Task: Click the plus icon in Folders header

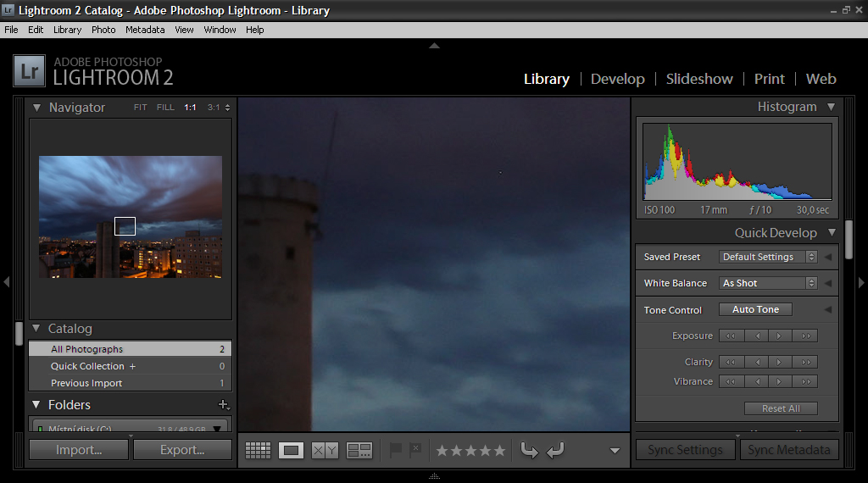Action: click(x=223, y=405)
